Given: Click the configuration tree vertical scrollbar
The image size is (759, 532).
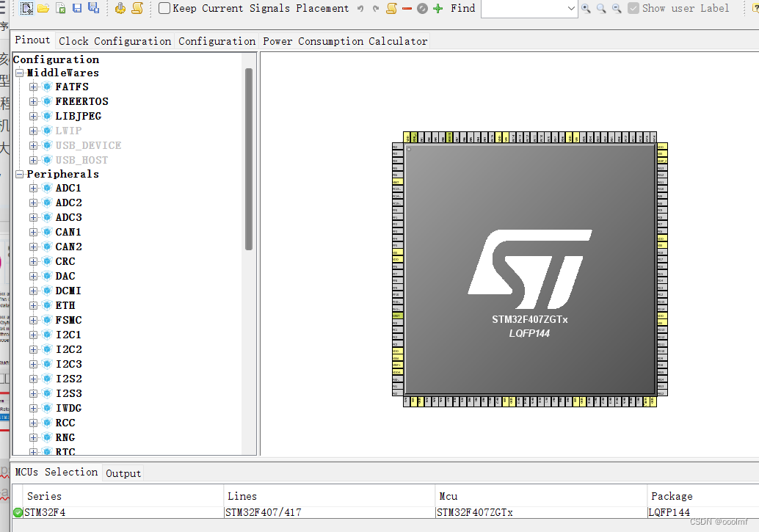Looking at the screenshot, I should pyautogui.click(x=249, y=159).
